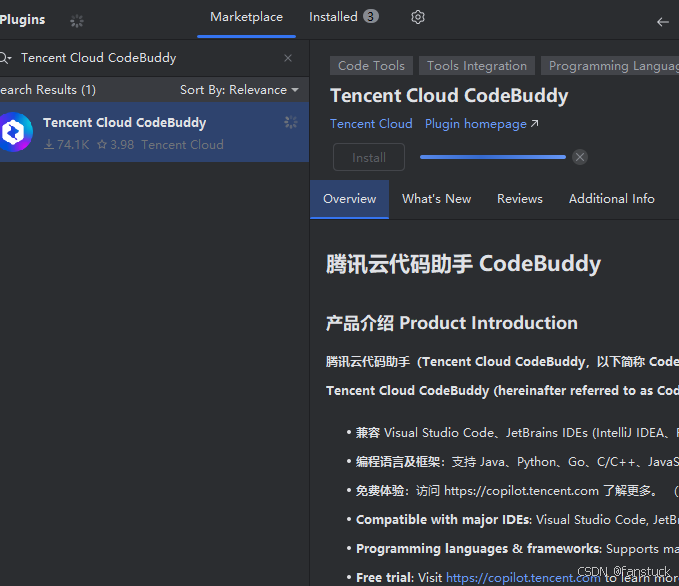Focus the search field containing Tencent Cloud CodeBuddy
This screenshot has width=679, height=586.
point(147,58)
